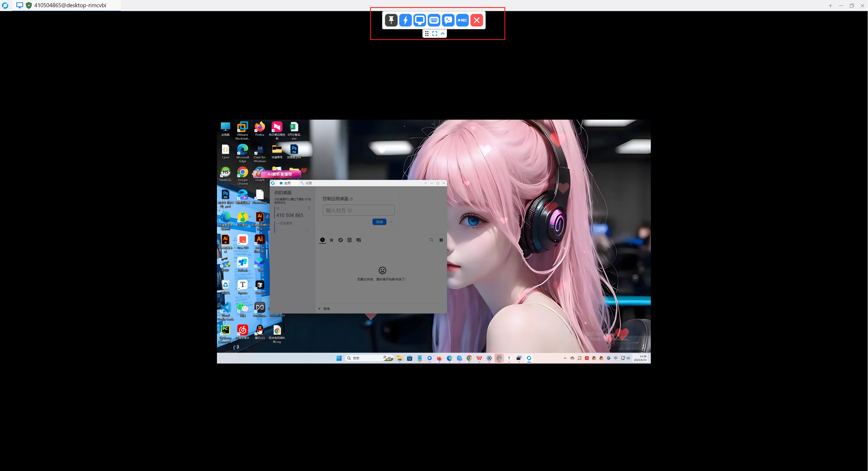The image size is (868, 471).
Task: Open Cursor desktop shortcut
Action: 259,287
